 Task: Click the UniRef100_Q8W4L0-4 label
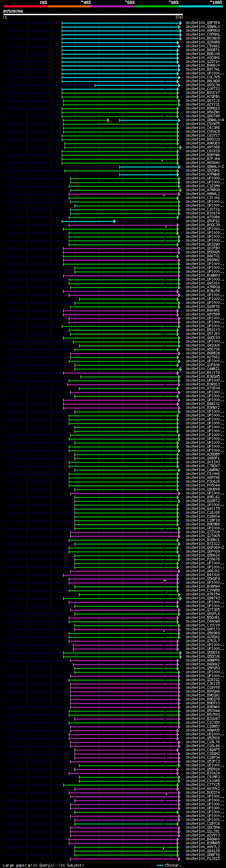pyautogui.click(x=205, y=120)
